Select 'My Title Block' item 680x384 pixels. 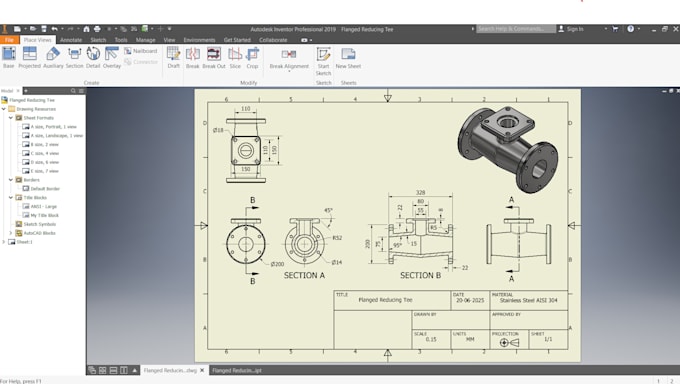click(x=41, y=215)
